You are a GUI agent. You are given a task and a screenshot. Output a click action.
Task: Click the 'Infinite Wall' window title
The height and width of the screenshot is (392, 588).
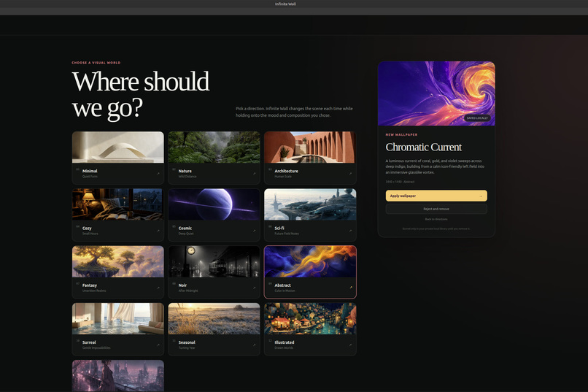285,4
